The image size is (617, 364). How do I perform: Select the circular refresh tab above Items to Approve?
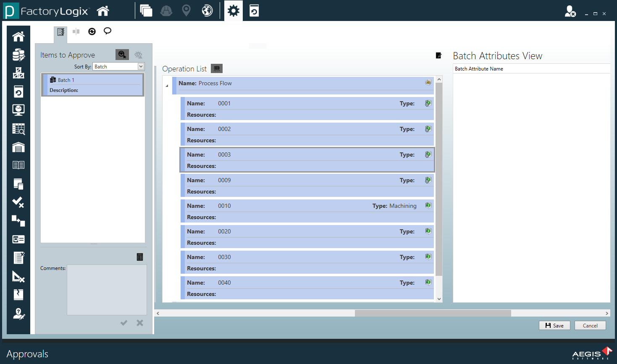coord(92,31)
